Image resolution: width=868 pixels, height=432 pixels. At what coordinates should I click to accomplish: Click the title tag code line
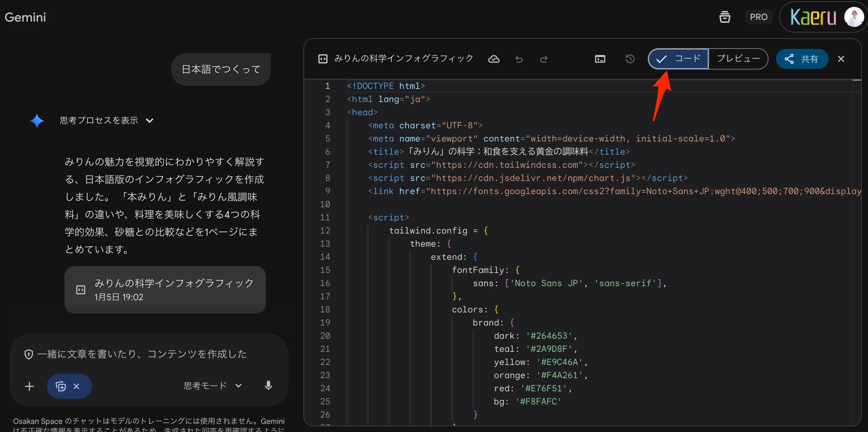499,152
